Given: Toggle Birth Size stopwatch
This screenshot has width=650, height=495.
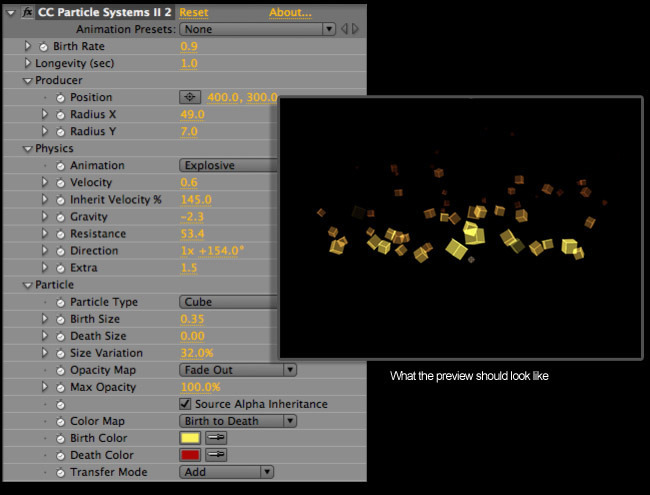Looking at the screenshot, I should (60, 319).
